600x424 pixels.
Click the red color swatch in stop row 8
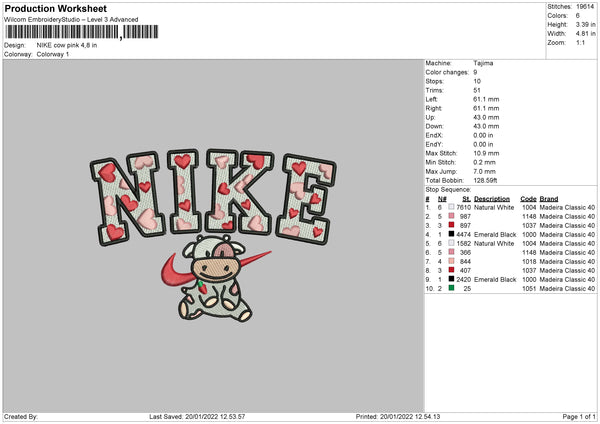coord(451,270)
